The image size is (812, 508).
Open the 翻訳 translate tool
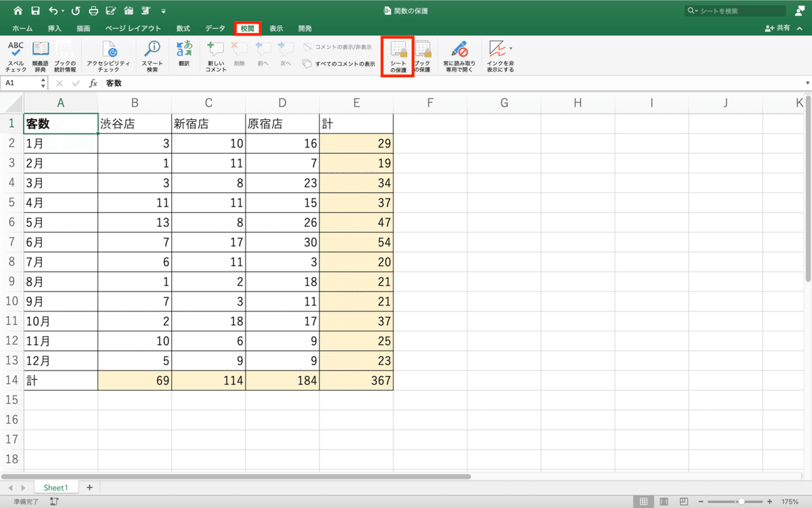pos(183,54)
